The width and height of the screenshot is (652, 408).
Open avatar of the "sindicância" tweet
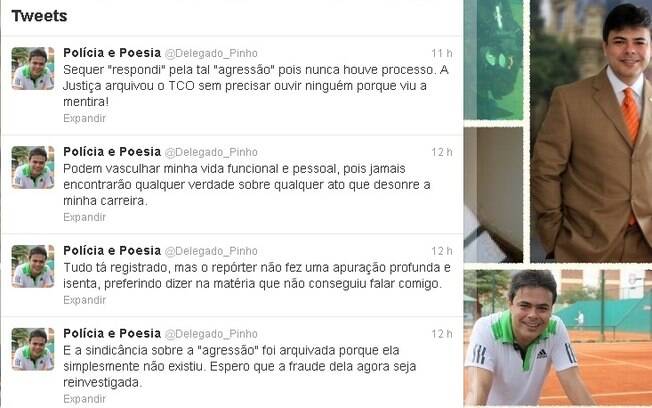[x=33, y=349]
